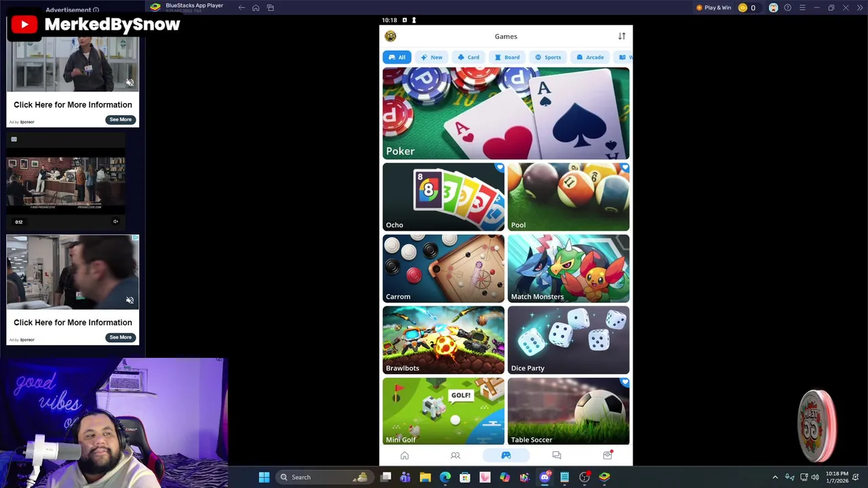This screenshot has height=488, width=868.
Task: Unmute the top advertisement video
Action: coord(130,83)
